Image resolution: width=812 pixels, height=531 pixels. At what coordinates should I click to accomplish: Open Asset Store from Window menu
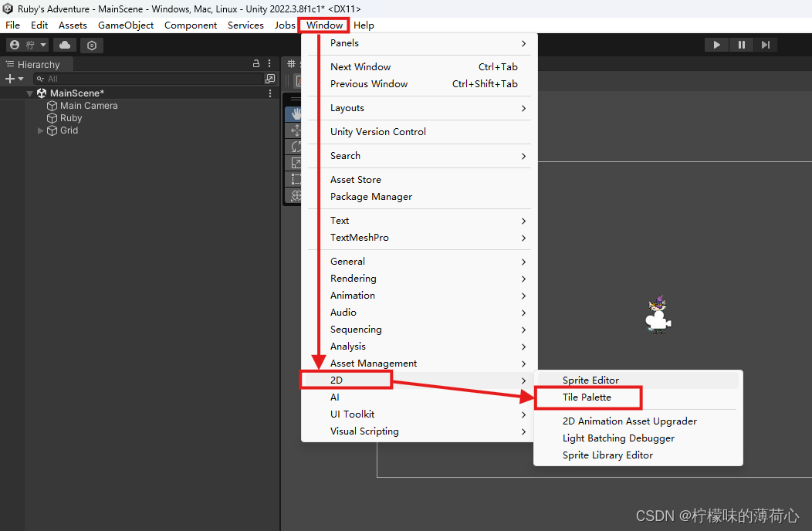419,179
